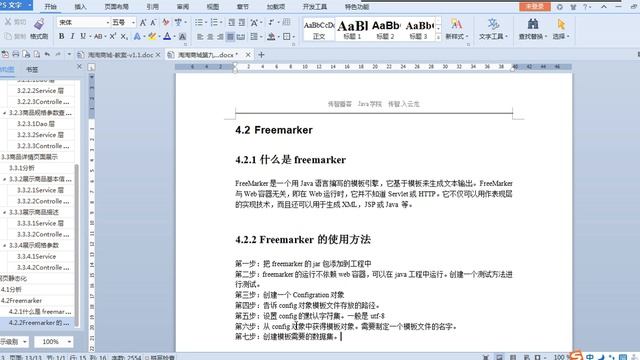Image resolution: width=640 pixels, height=360 pixels.
Task: Click the Text Tools icon
Action: (493, 24)
